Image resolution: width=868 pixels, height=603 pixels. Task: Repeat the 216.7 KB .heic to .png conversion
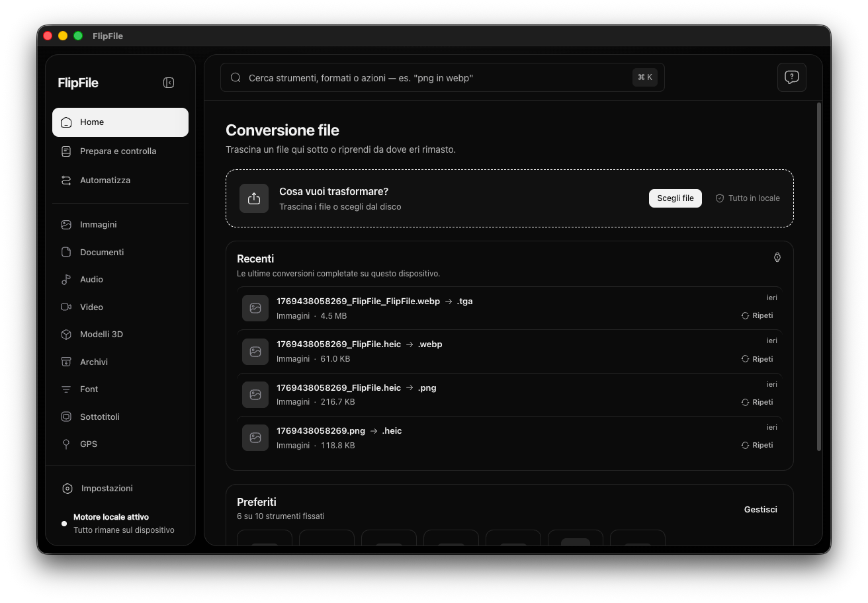click(758, 402)
